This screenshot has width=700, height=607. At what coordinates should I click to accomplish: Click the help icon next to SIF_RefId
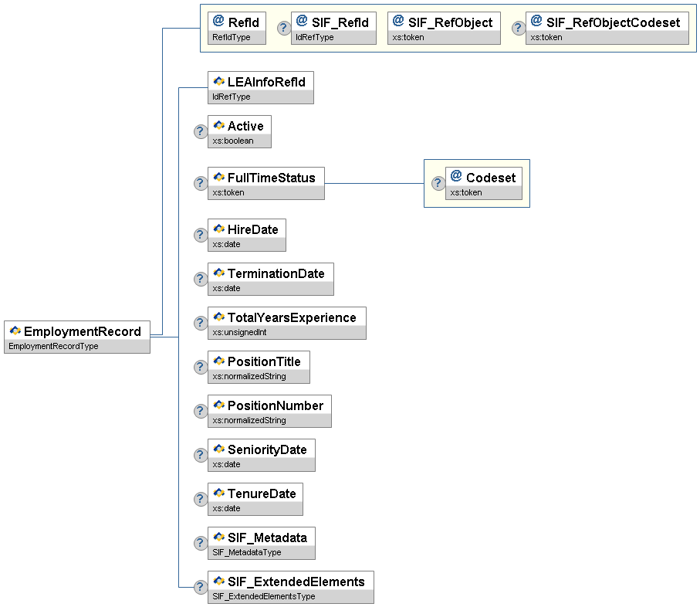tap(284, 28)
